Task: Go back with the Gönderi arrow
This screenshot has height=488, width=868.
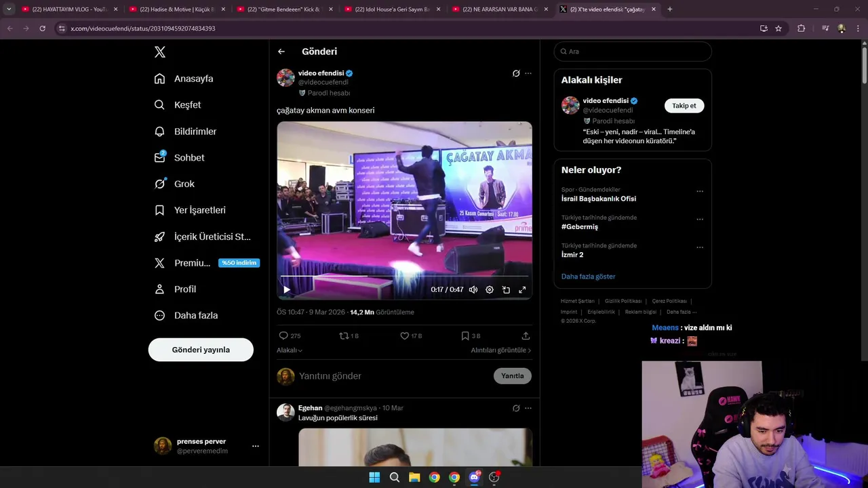Action: coord(281,52)
